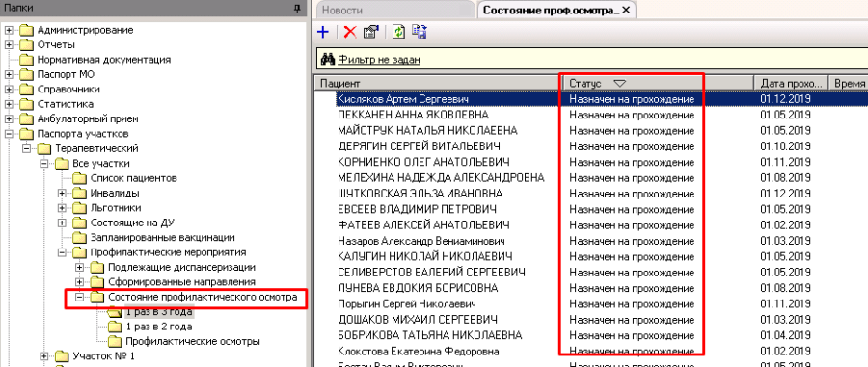Delete the record with the red X icon
868x367 pixels.
click(x=350, y=32)
